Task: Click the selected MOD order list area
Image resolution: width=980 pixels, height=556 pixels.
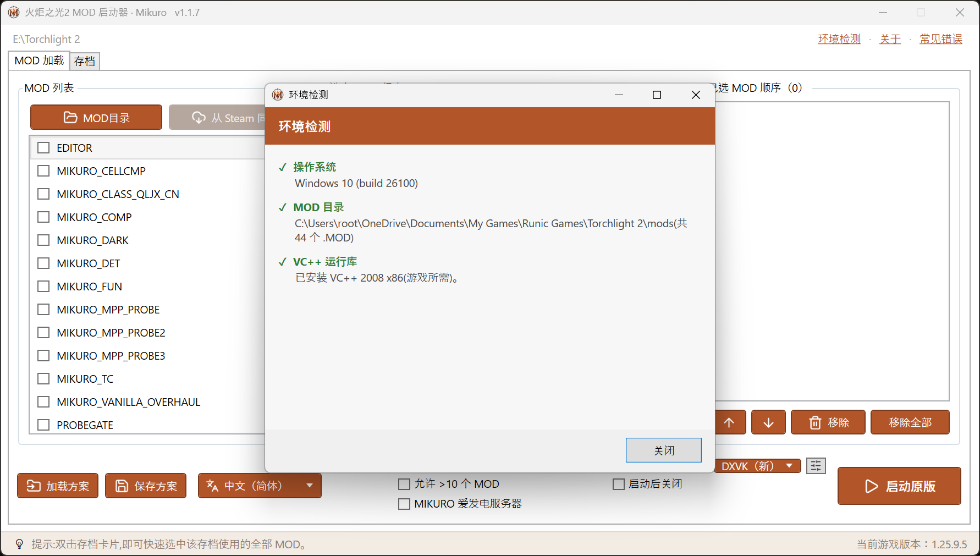Action: click(832, 251)
